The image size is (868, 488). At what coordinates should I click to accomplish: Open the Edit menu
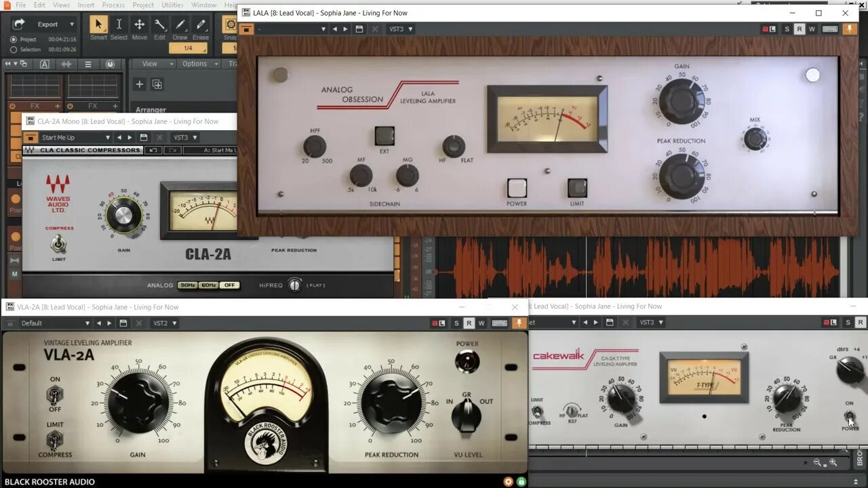[40, 5]
